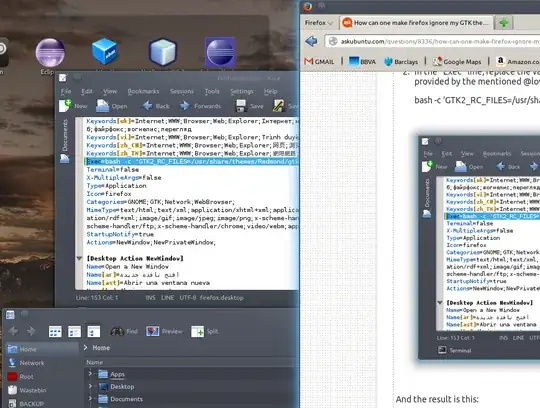The height and width of the screenshot is (408, 540).
Task: Open the Documents side tab in Kate
Action: tap(65, 135)
